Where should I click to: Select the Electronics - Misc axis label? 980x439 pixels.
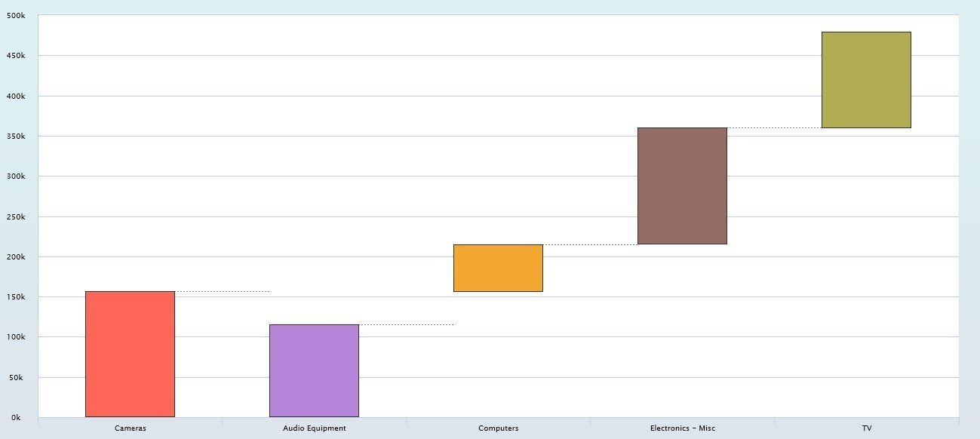(683, 428)
